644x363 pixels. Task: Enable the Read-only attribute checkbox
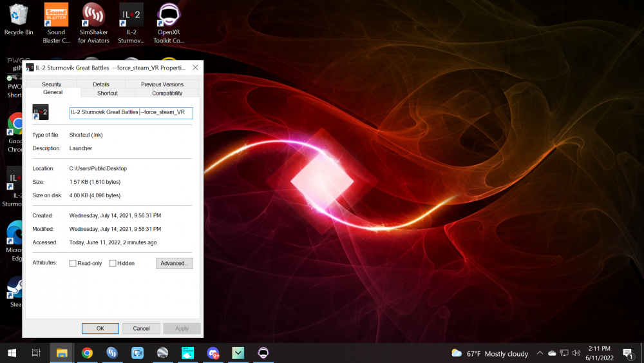coord(73,263)
